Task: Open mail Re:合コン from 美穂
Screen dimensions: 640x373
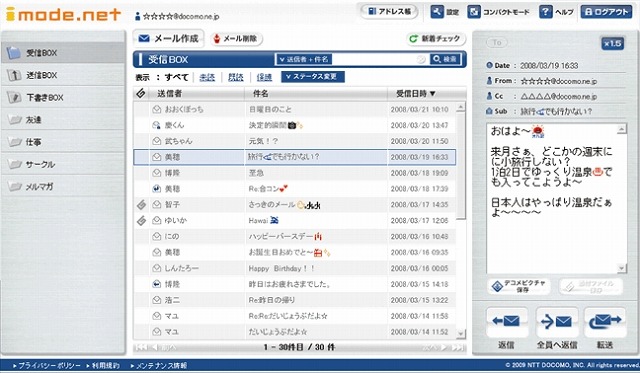Action: pos(294,189)
